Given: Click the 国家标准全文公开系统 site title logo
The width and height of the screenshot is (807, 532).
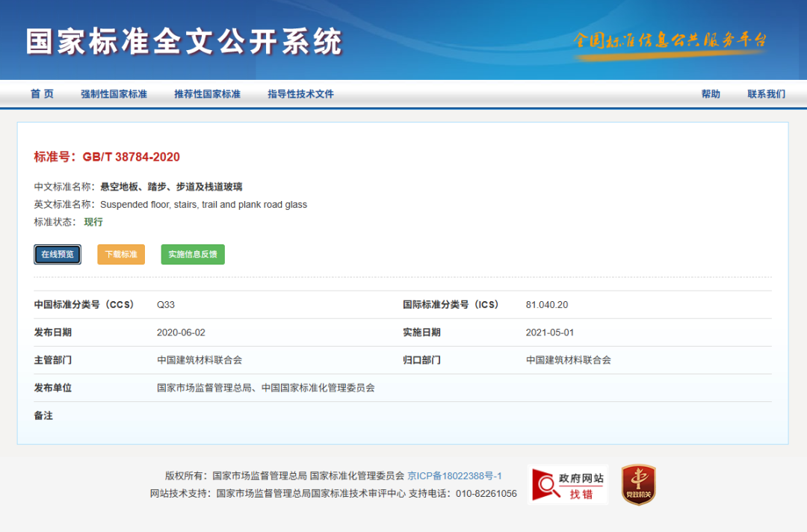Looking at the screenshot, I should click(184, 41).
